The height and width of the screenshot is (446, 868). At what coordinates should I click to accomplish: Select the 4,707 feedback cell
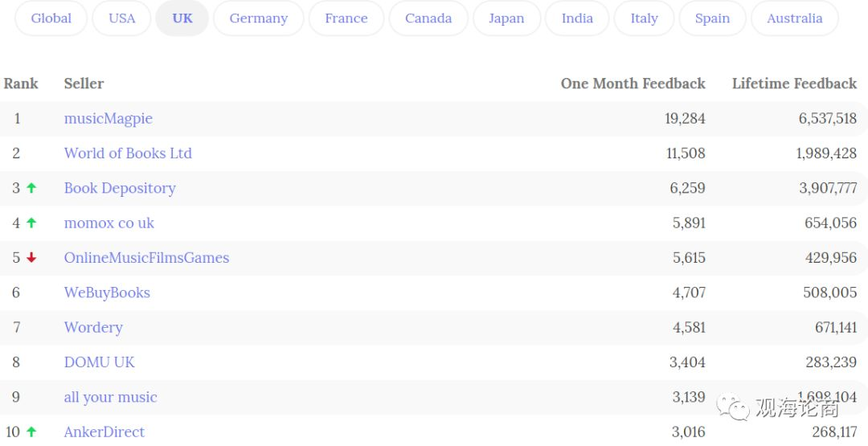pyautogui.click(x=690, y=293)
